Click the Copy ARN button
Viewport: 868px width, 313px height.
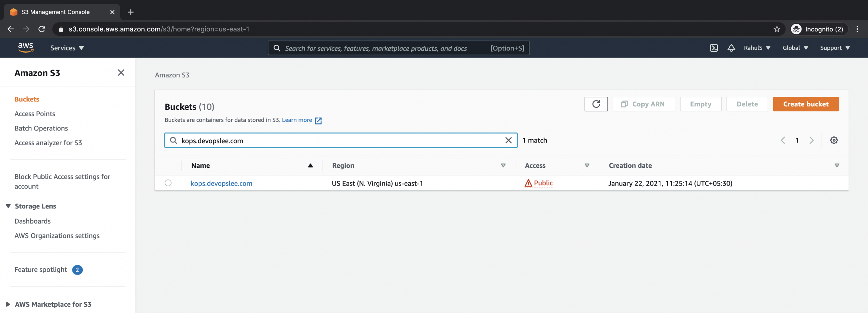[x=643, y=104]
